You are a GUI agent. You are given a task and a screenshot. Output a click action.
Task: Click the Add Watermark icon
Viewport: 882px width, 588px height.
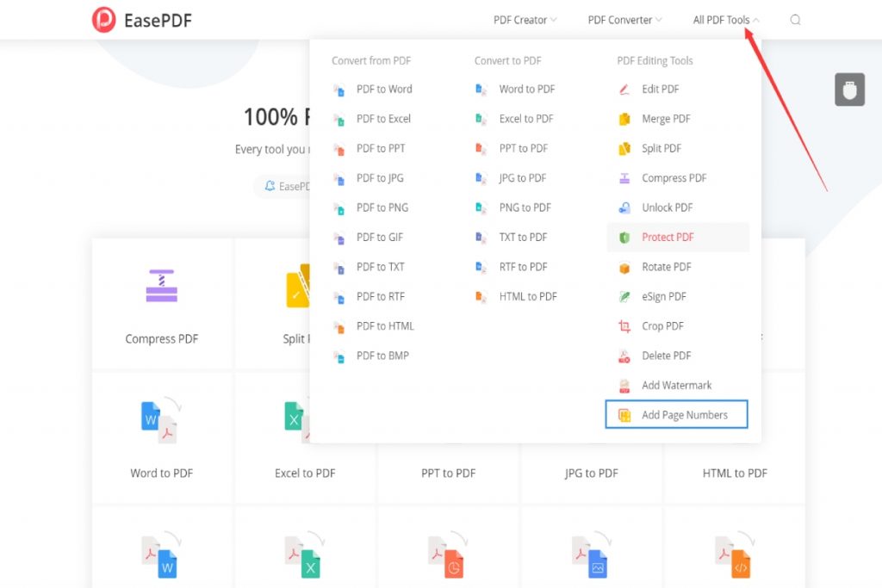point(624,386)
